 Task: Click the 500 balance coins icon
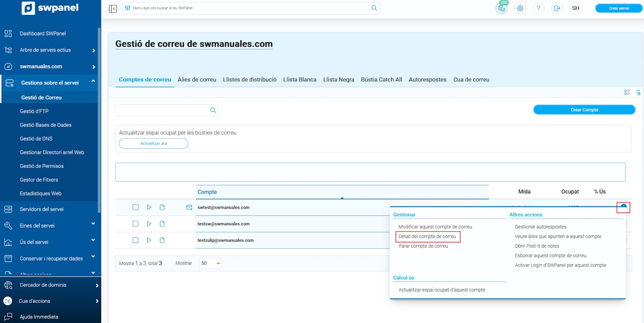pos(502,8)
